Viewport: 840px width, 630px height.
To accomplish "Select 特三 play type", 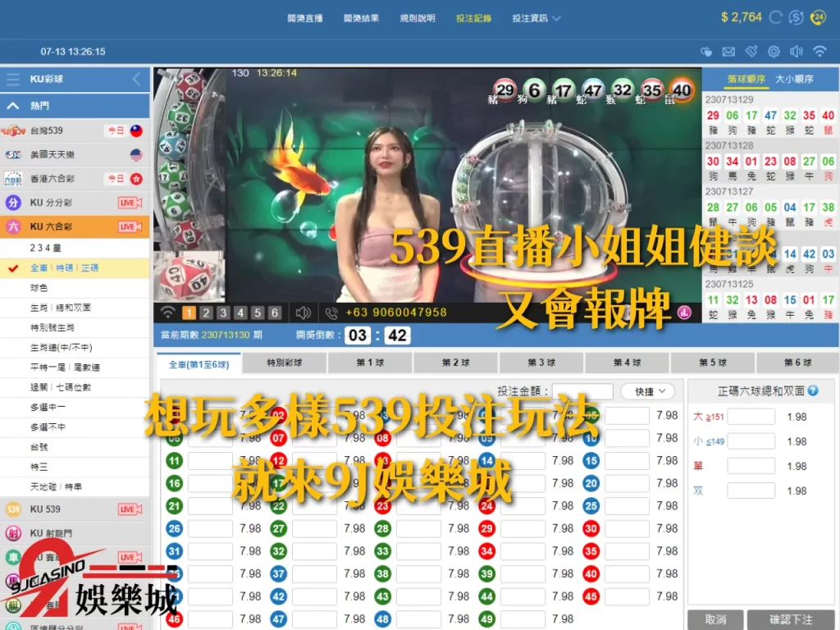I will pos(75,467).
